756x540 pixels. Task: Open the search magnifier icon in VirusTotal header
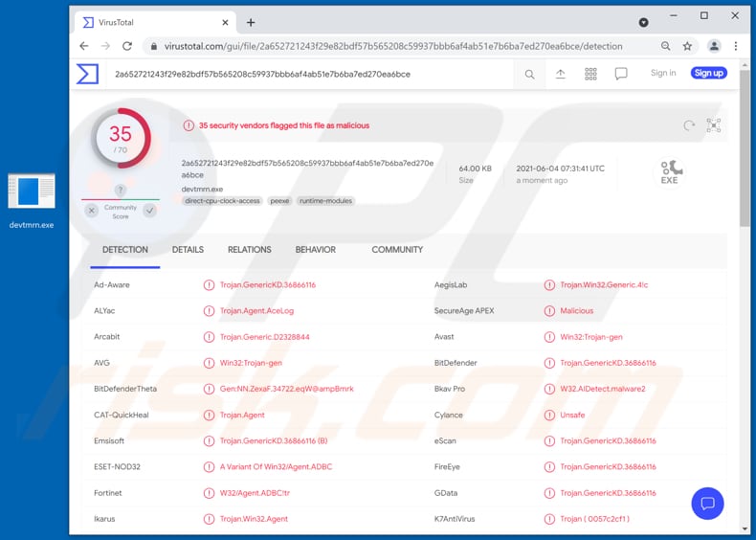pyautogui.click(x=529, y=75)
